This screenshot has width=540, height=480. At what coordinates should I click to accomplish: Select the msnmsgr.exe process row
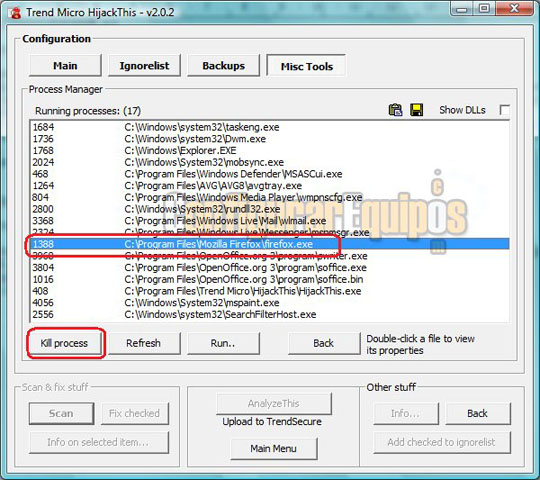269,232
